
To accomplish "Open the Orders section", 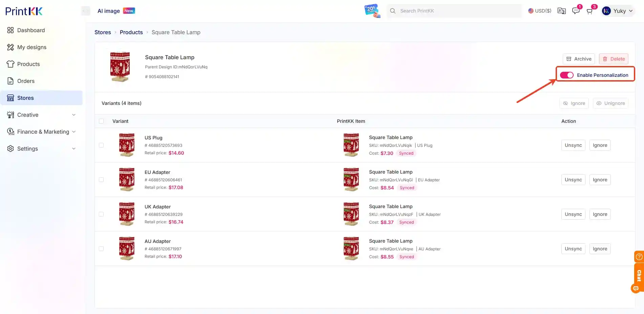I will pyautogui.click(x=26, y=81).
